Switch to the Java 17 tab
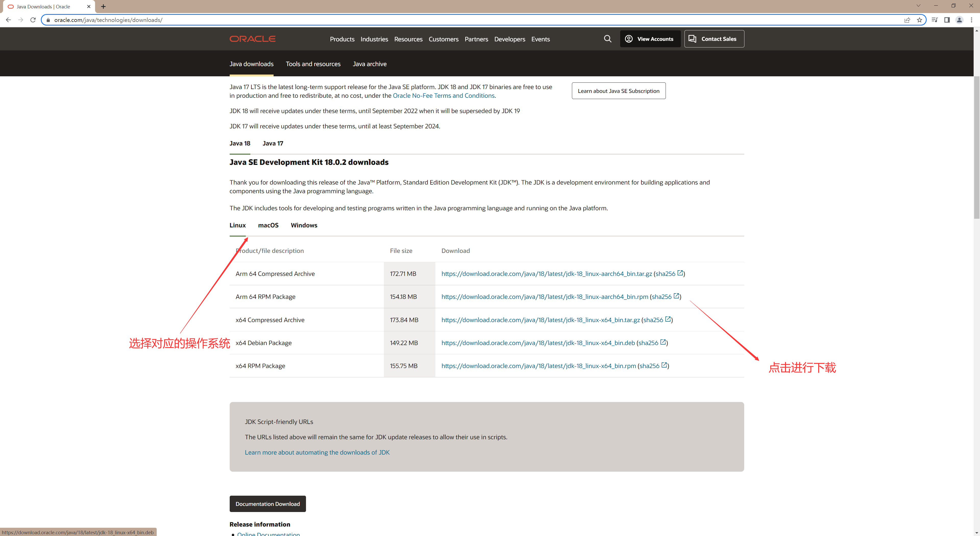This screenshot has width=980, height=536. [x=272, y=143]
